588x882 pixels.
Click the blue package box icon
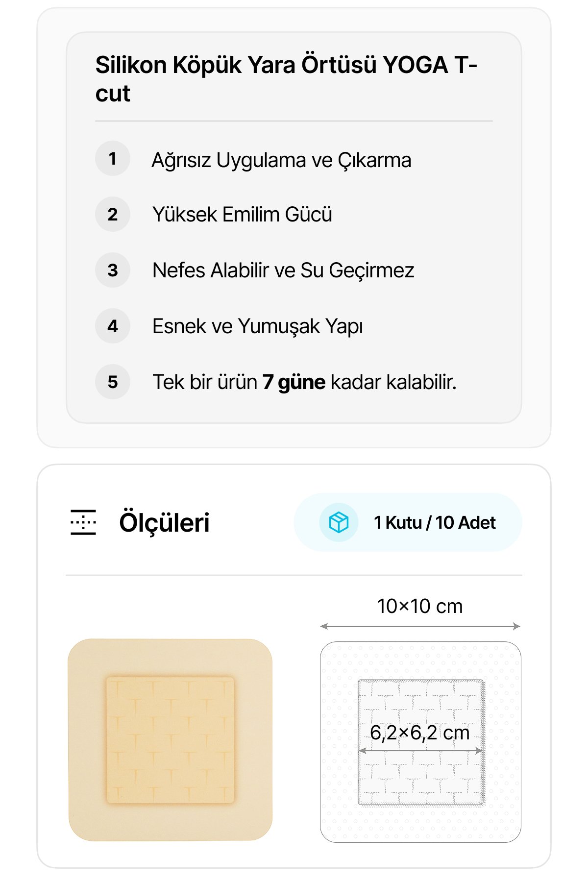pos(339,522)
